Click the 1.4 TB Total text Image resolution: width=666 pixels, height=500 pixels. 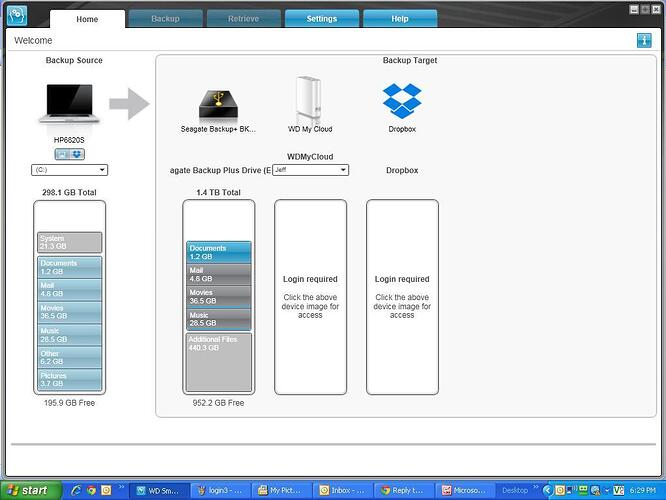click(x=218, y=192)
